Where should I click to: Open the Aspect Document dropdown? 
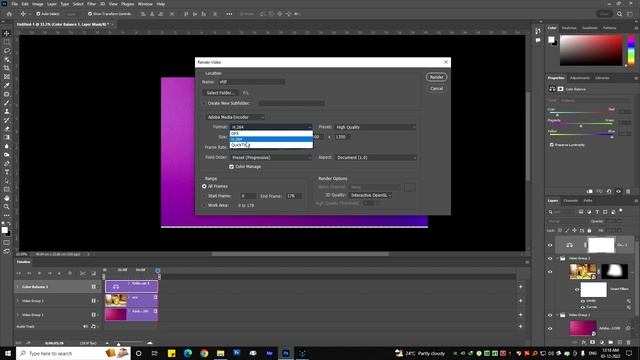pos(376,158)
